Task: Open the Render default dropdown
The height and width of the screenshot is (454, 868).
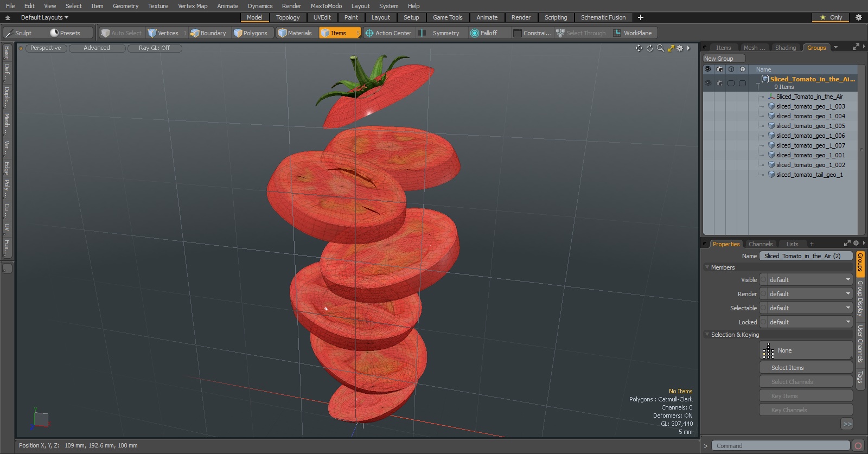Action: (806, 294)
